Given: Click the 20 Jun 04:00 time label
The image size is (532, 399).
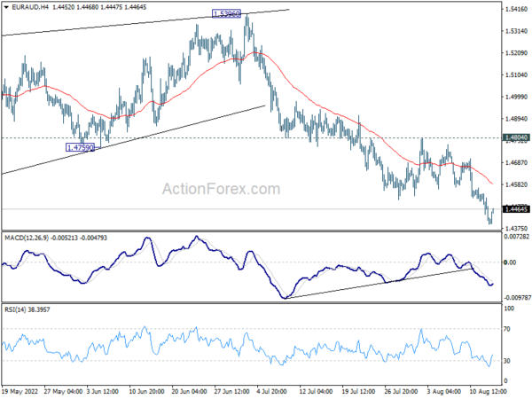Looking at the screenshot, I should 190,391.
